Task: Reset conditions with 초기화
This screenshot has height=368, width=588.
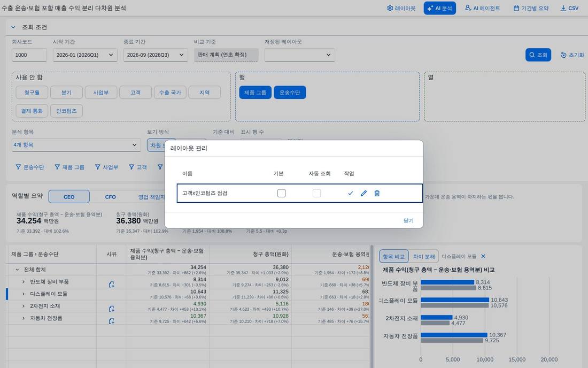Action: (572, 55)
